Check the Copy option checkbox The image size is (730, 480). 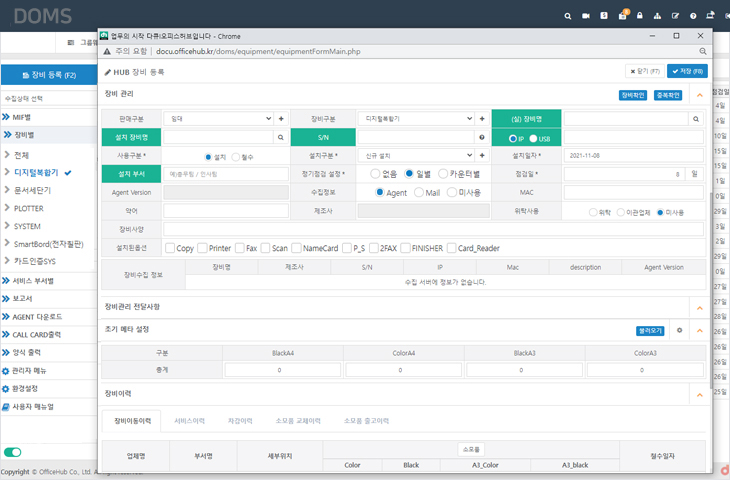pos(170,248)
